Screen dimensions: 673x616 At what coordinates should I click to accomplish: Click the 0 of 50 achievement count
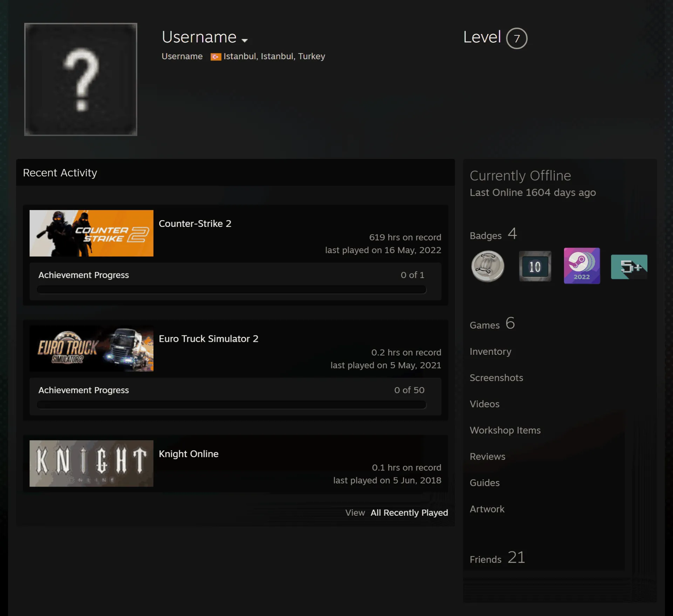[x=409, y=390]
